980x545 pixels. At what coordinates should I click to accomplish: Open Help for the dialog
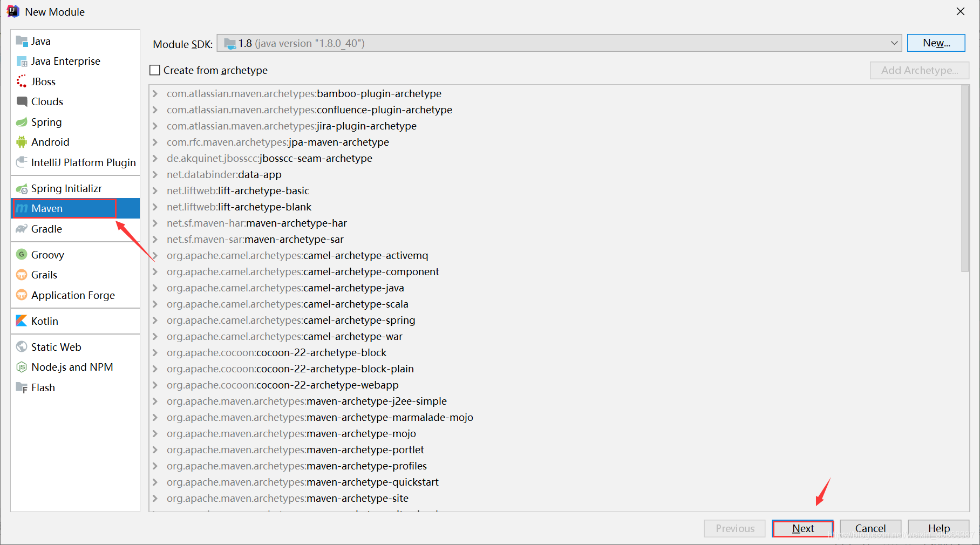tap(939, 528)
